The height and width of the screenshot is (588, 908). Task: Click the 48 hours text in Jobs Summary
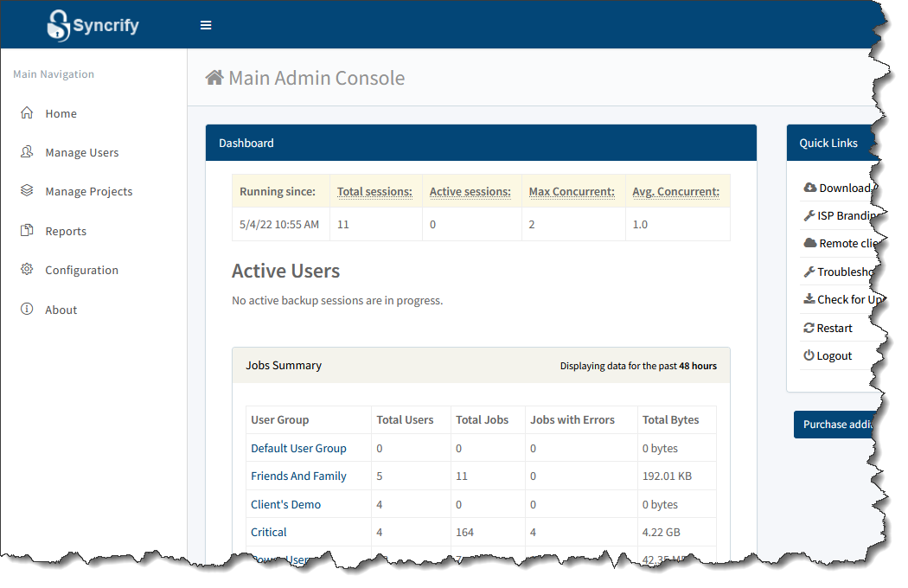(x=698, y=366)
